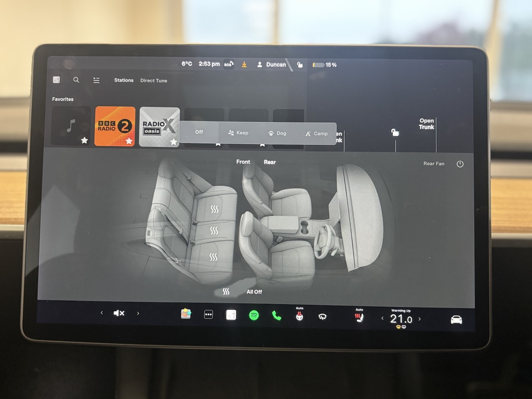Open vehicle controls via car icon

coord(456,320)
